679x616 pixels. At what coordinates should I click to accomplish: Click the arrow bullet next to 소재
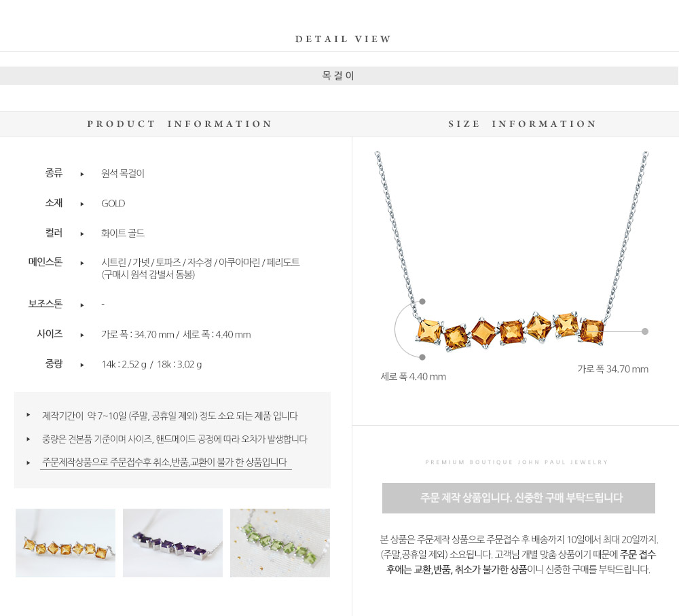tap(82, 204)
